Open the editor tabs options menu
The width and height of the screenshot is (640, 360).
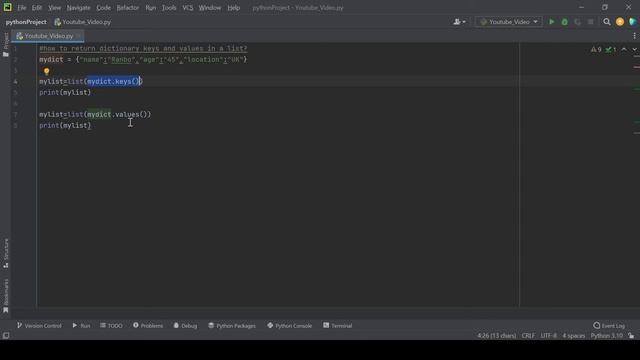(x=634, y=36)
